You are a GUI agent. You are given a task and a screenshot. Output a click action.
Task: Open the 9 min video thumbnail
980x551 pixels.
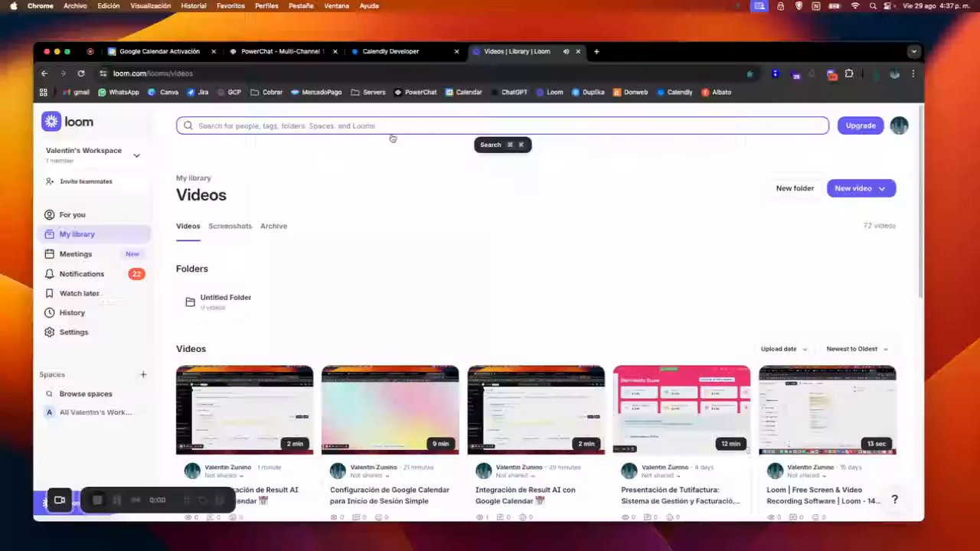[x=390, y=410]
